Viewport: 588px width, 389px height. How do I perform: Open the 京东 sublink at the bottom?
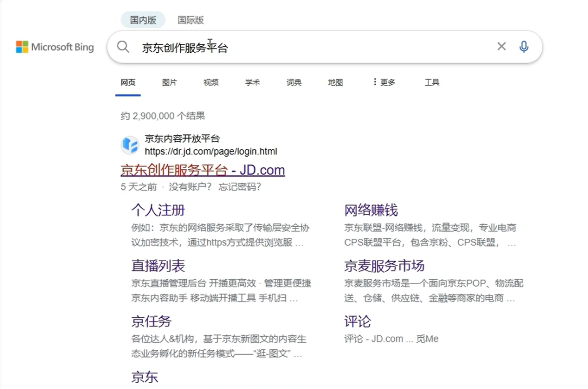144,376
